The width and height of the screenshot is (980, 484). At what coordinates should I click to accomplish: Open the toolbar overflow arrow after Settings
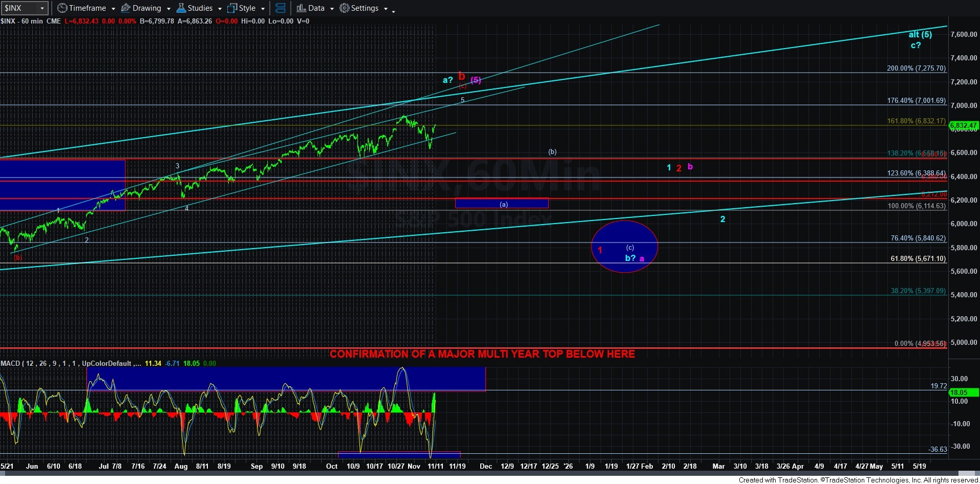[393, 11]
